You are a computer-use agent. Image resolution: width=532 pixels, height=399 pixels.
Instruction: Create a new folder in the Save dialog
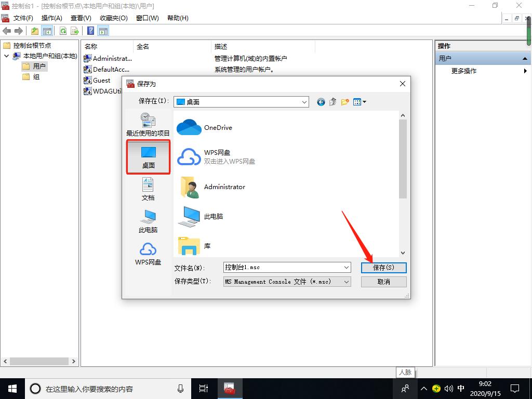[344, 101]
